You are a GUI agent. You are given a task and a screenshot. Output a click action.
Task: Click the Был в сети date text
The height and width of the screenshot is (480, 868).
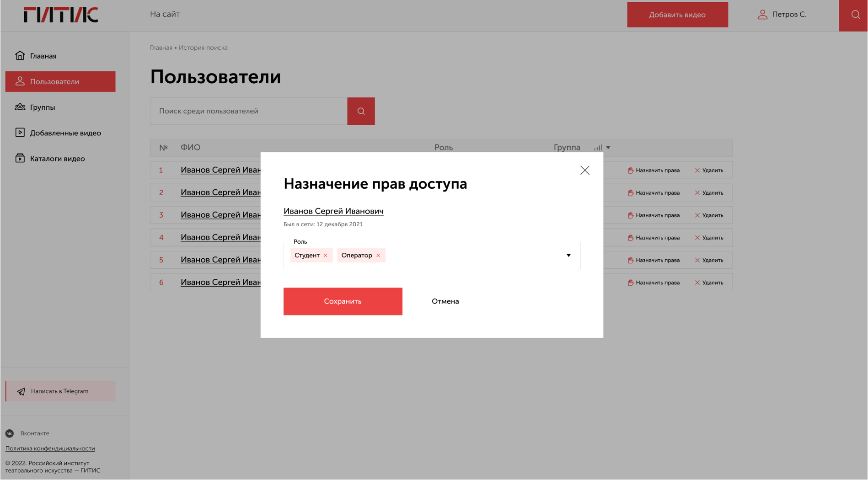pyautogui.click(x=323, y=224)
